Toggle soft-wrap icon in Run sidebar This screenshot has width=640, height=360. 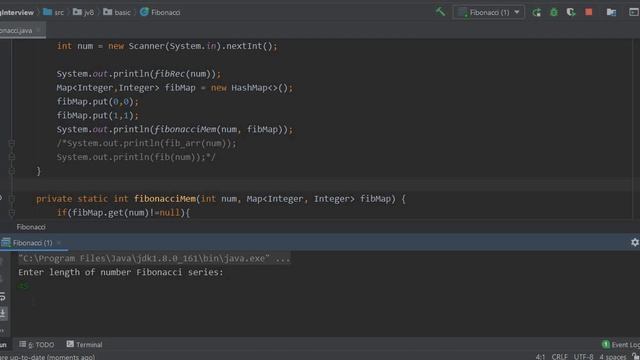(x=3, y=297)
